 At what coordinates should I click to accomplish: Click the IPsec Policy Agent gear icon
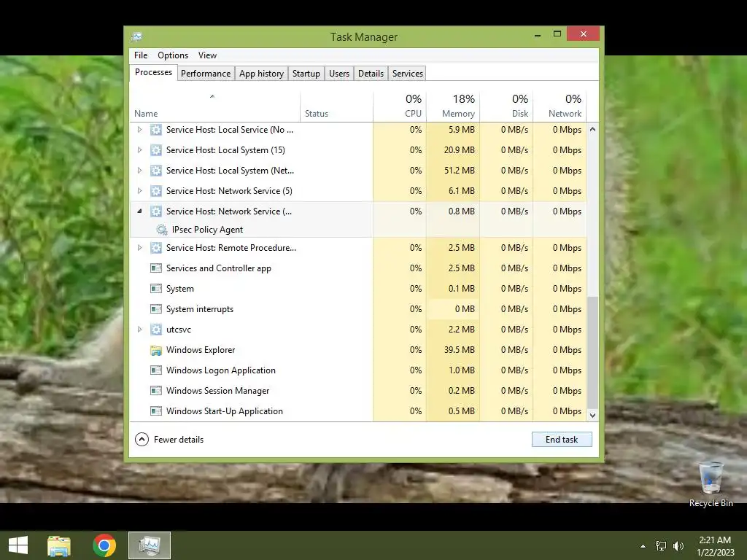(161, 230)
